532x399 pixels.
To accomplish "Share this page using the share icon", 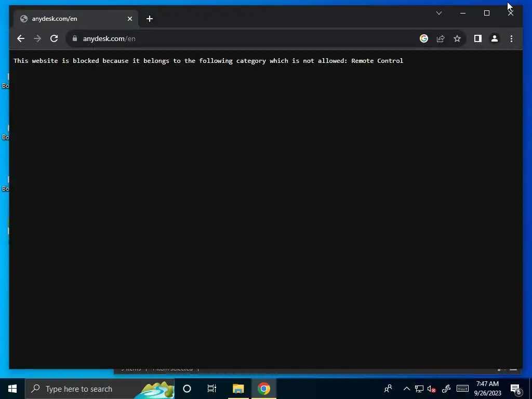I will tap(441, 38).
